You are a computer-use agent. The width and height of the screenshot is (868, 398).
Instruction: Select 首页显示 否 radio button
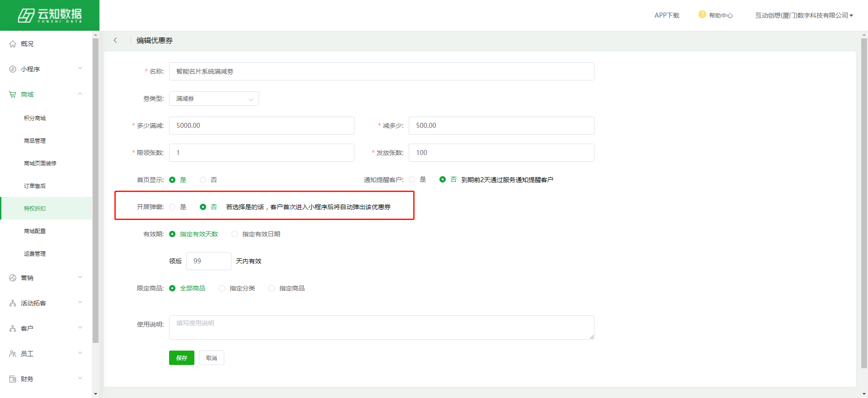click(203, 180)
